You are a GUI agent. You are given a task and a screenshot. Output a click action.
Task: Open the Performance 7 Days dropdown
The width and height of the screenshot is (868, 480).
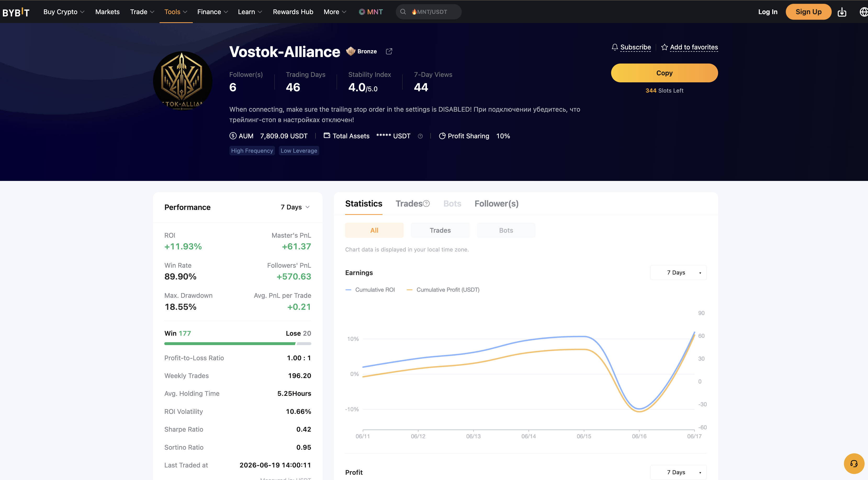pos(295,207)
